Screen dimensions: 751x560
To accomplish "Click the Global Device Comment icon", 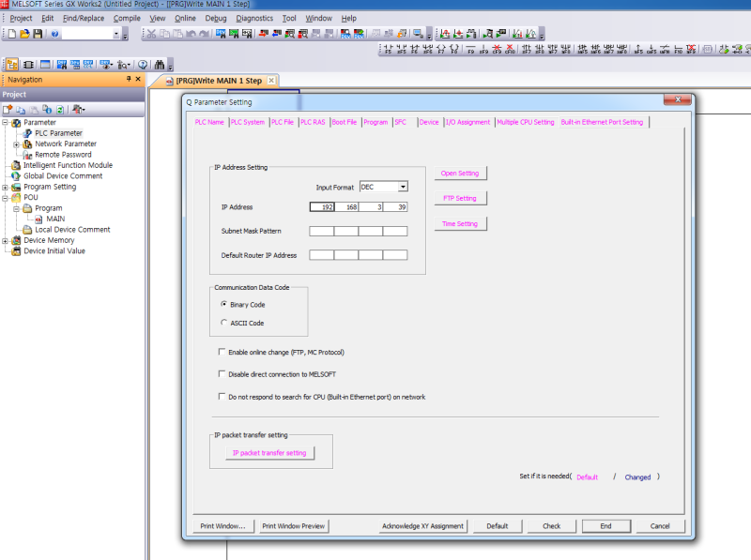I will point(16,176).
